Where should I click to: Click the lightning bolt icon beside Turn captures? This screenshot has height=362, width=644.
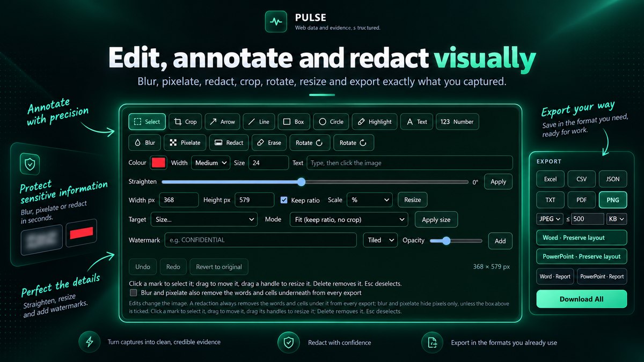click(x=89, y=342)
